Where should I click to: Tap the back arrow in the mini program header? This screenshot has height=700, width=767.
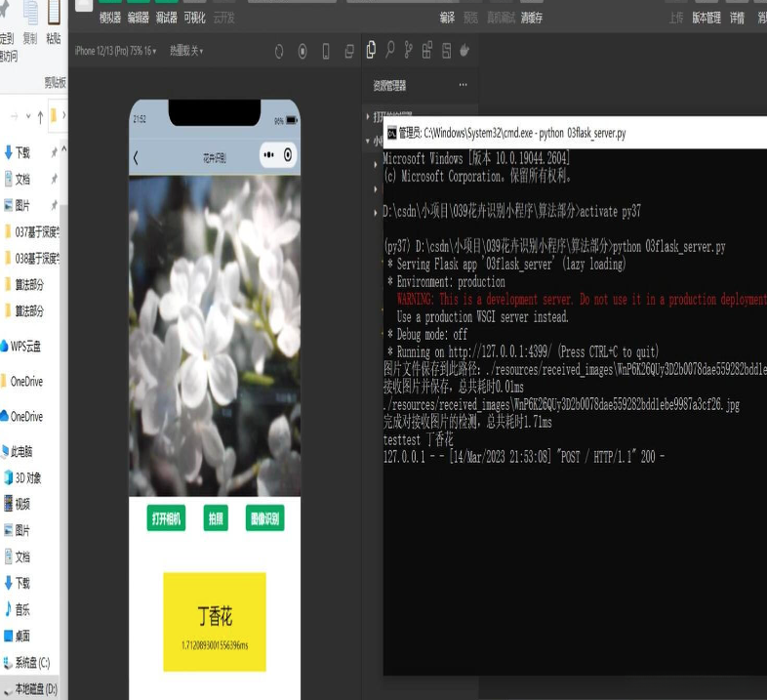[136, 157]
